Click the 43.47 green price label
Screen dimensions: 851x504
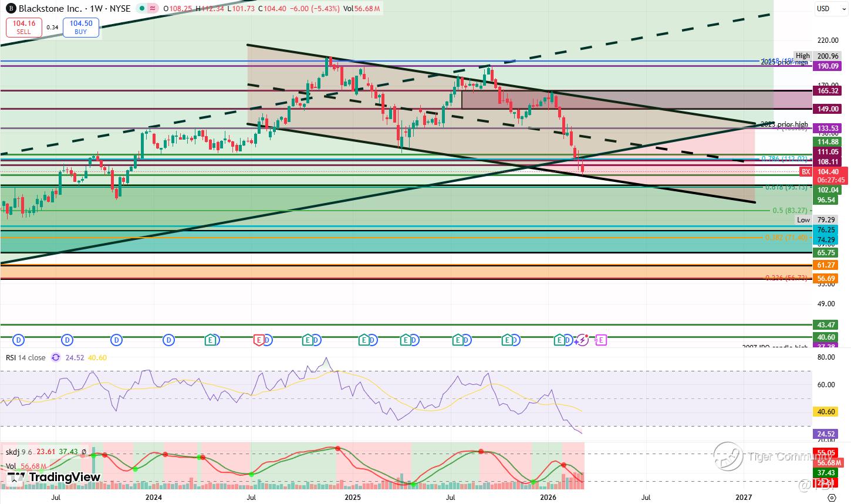point(827,324)
